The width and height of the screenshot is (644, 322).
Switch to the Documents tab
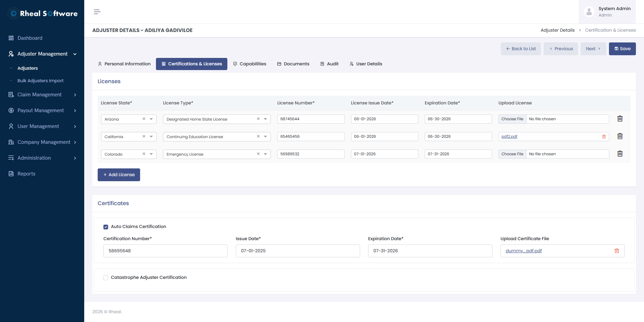point(293,64)
